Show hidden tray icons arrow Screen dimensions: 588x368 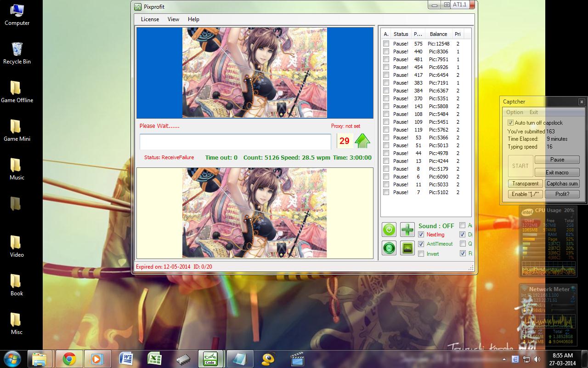pos(504,359)
